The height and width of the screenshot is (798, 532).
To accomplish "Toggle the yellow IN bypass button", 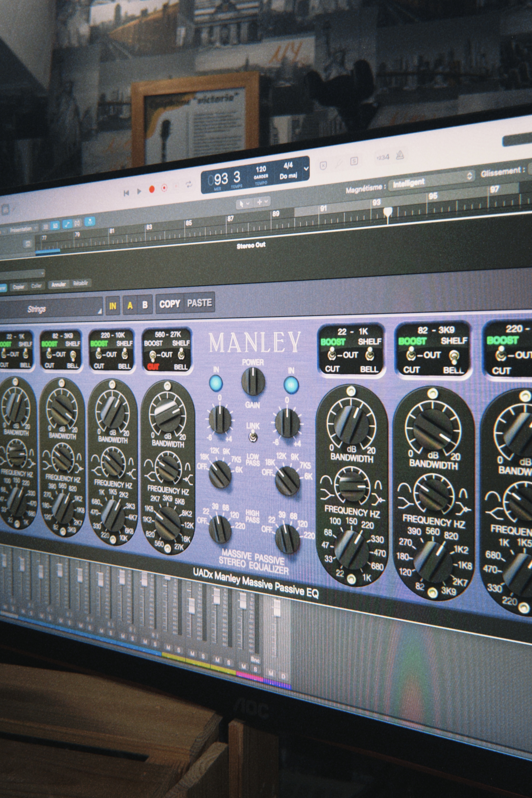I will (113, 306).
